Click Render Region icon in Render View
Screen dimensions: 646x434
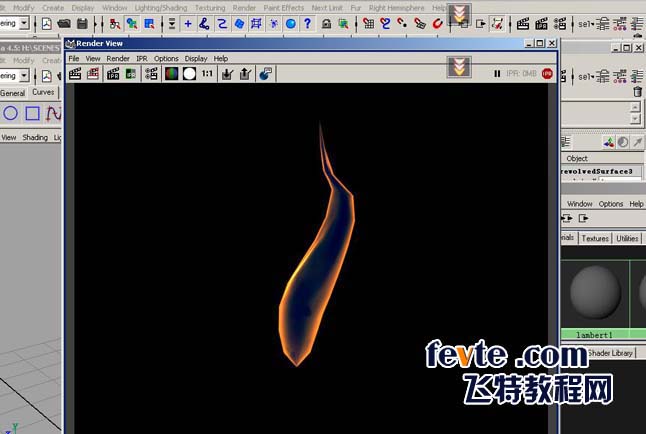pyautogui.click(x=93, y=74)
